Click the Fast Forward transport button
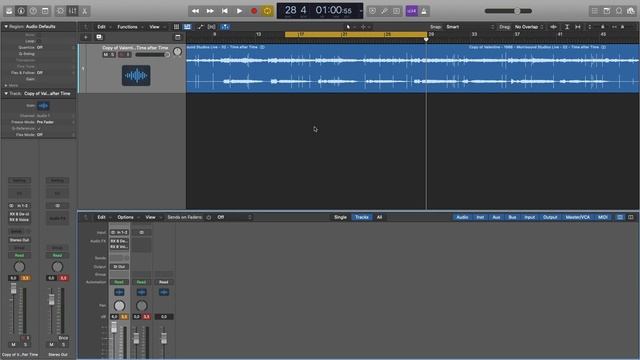This screenshot has width=640, height=360. (x=210, y=11)
